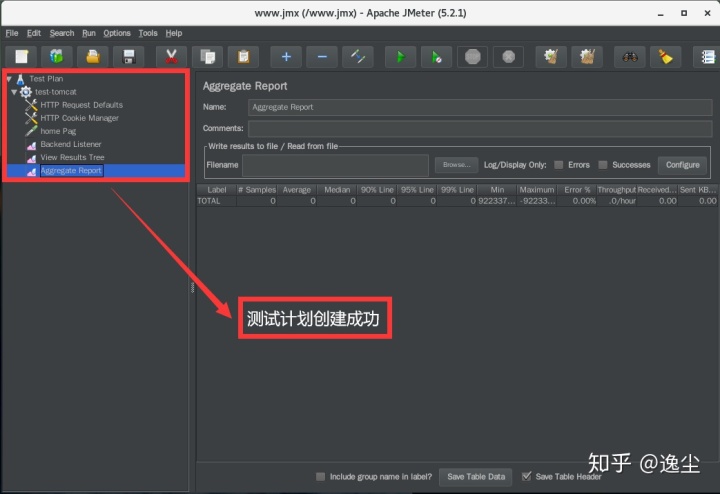The width and height of the screenshot is (720, 494).
Task: Click the Filename input field
Action: (335, 165)
